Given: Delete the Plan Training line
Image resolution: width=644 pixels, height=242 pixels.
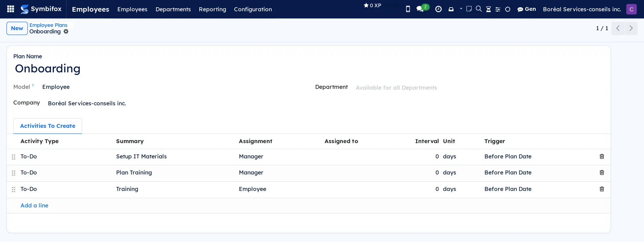Looking at the screenshot, I should click(x=602, y=172).
